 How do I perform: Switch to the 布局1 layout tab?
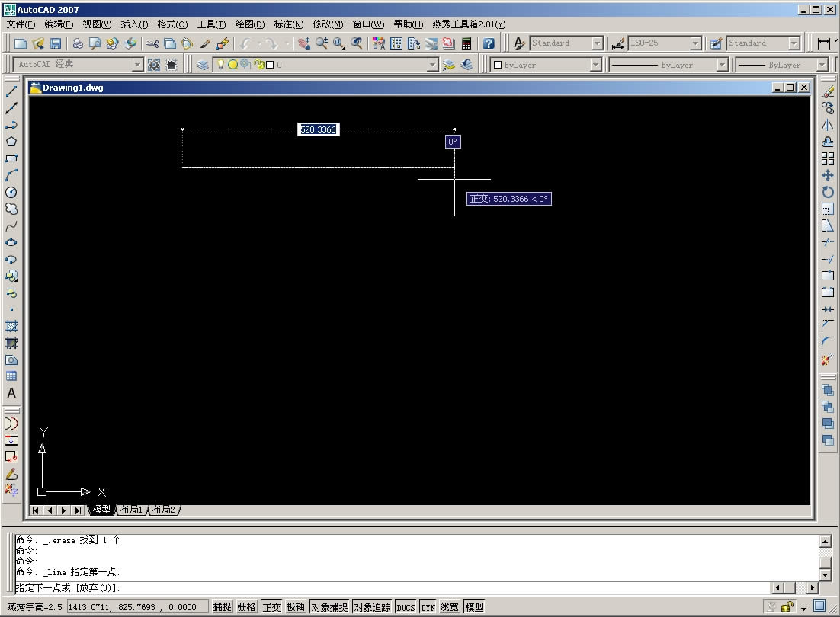131,510
